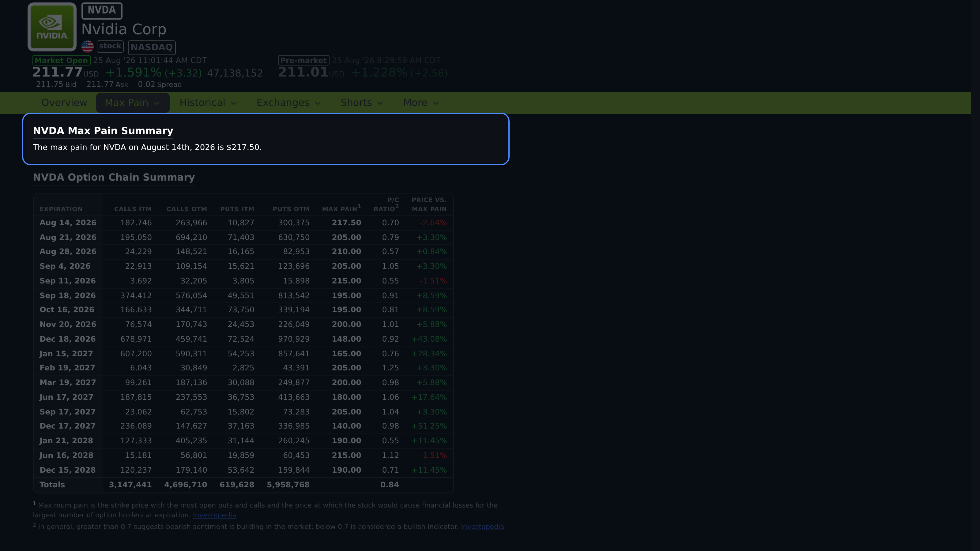Select the Feb 19, 2027 expiration
This screenshot has height=551, width=980.
pos(67,368)
